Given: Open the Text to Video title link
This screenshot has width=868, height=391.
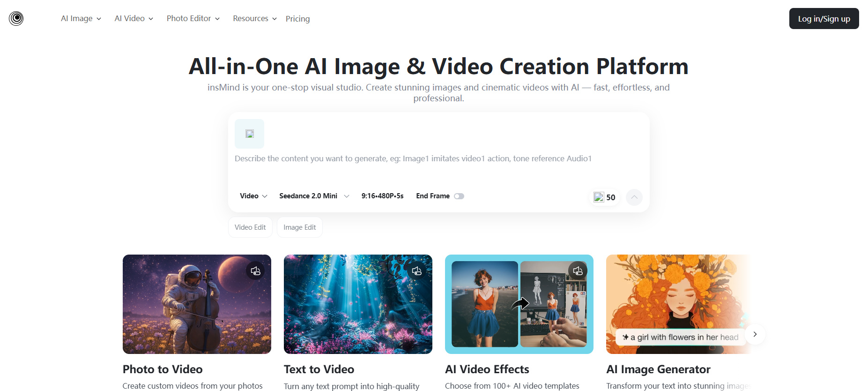Looking at the screenshot, I should tap(319, 369).
